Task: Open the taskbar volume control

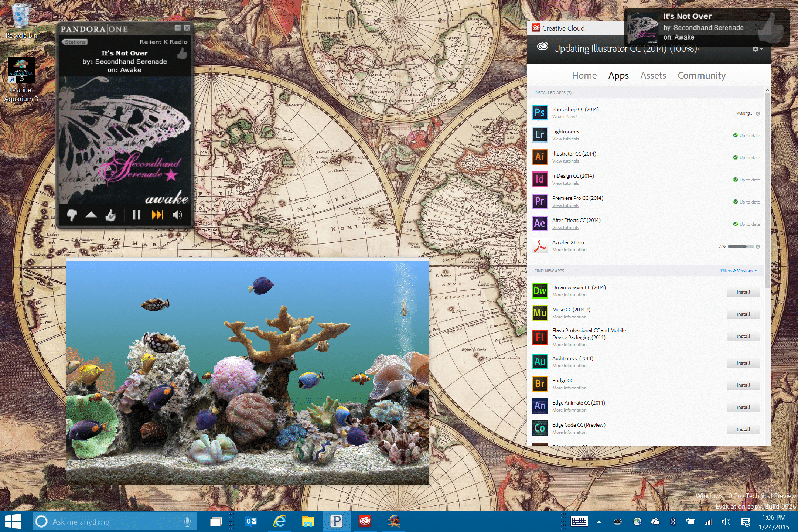Action: 726,522
